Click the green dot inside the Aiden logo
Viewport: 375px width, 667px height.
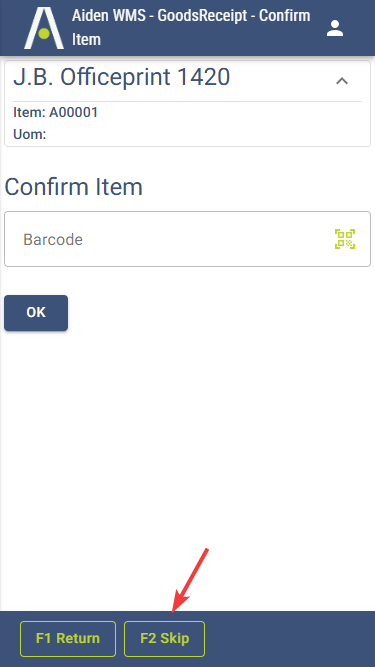point(44,34)
